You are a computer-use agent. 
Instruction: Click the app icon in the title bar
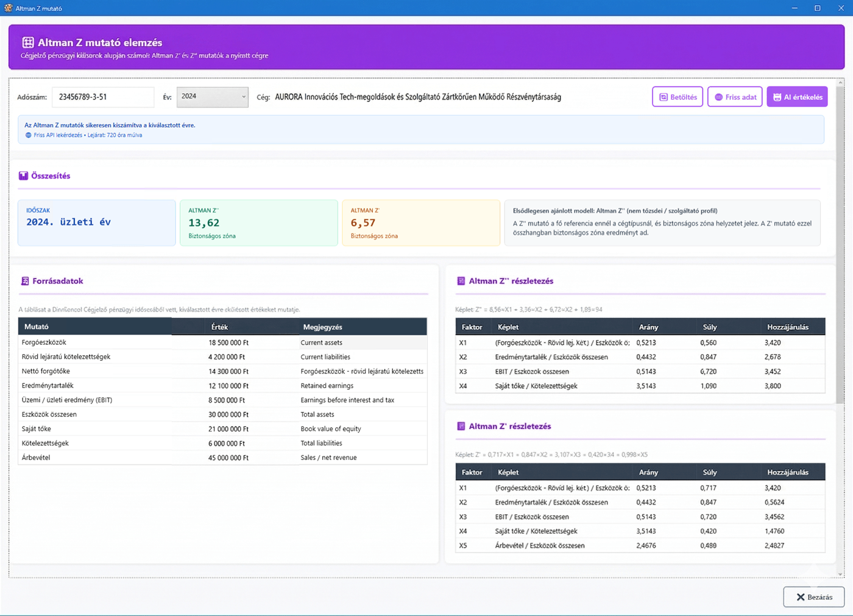(8, 8)
